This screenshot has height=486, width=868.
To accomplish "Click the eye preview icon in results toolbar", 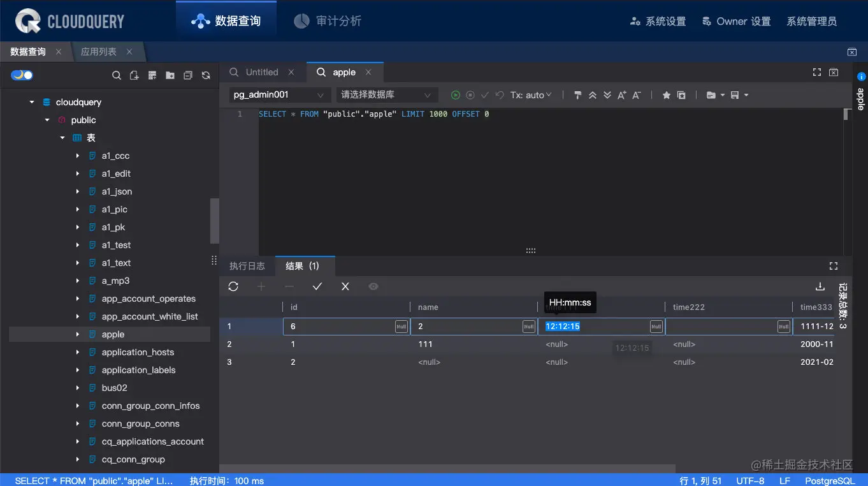I will click(x=373, y=286).
